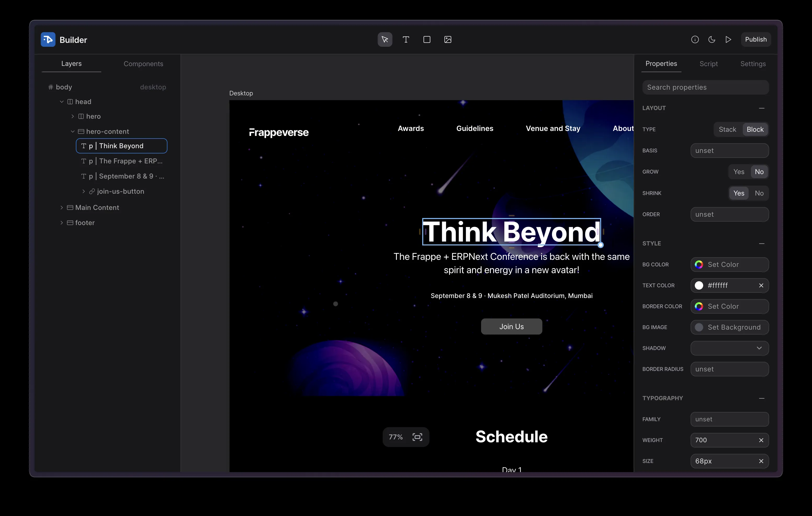Switch to the Components tab
Viewport: 812px width, 516px height.
(143, 64)
